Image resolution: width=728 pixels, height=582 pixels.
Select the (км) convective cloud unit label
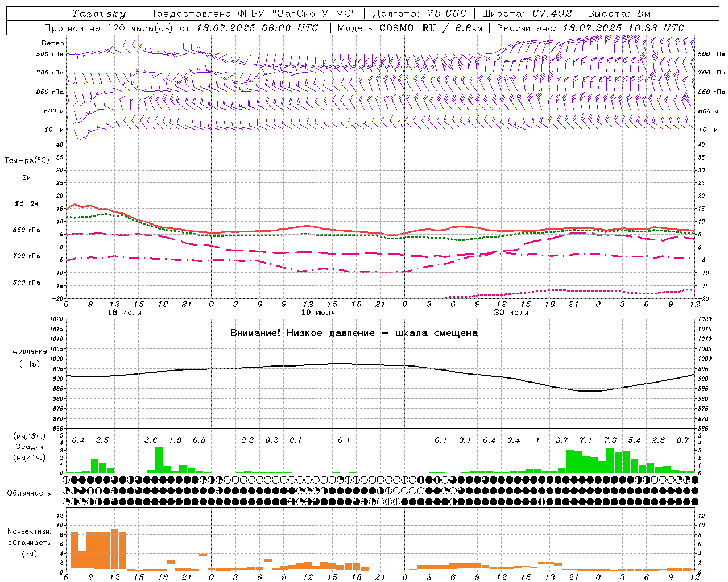click(x=29, y=554)
